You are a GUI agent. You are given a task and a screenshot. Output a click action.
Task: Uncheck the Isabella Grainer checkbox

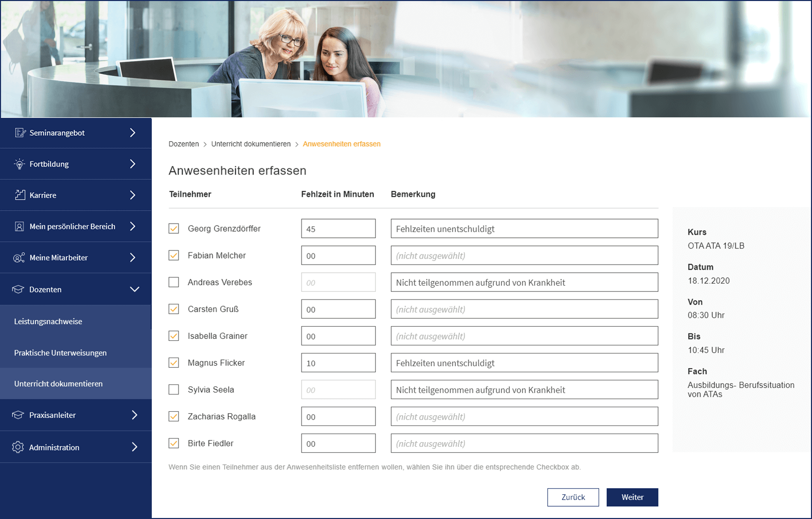[x=174, y=336]
